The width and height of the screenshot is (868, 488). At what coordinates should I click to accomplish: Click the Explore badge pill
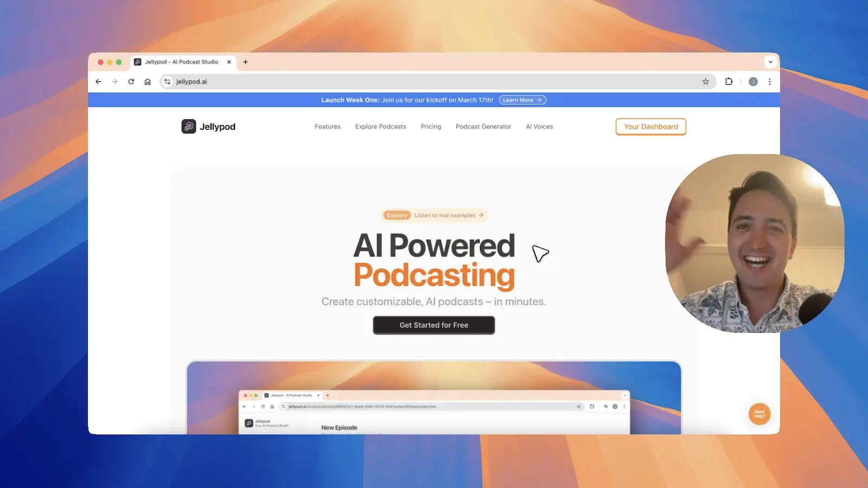click(x=397, y=215)
